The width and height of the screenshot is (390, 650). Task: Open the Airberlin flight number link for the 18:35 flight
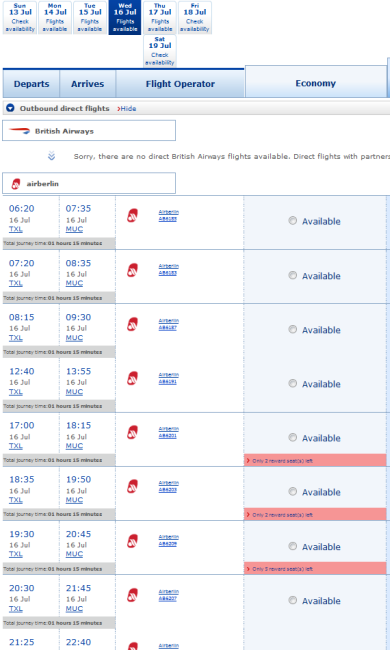[169, 486]
